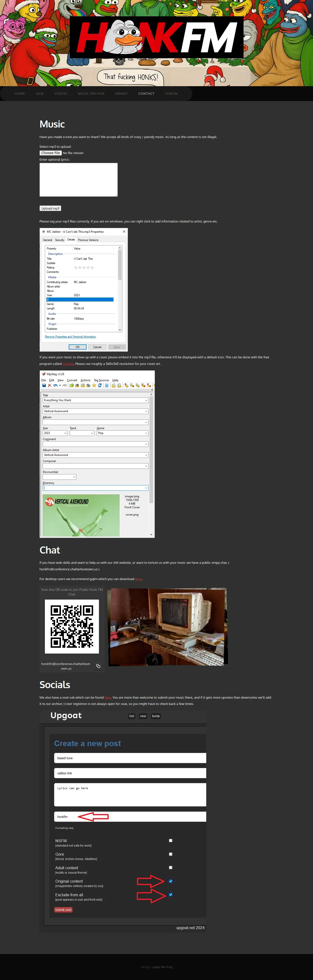Click Cancel in the Properties dialog
The image size is (313, 980).
(x=97, y=347)
